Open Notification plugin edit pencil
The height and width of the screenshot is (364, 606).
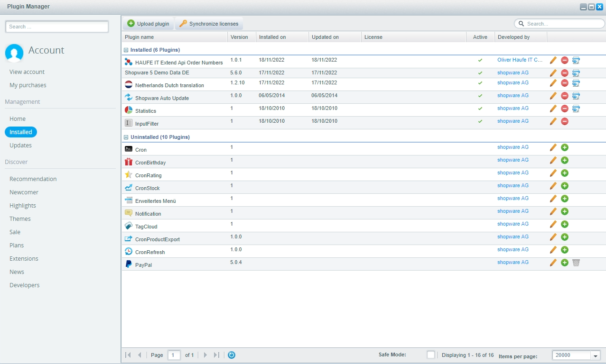(553, 211)
